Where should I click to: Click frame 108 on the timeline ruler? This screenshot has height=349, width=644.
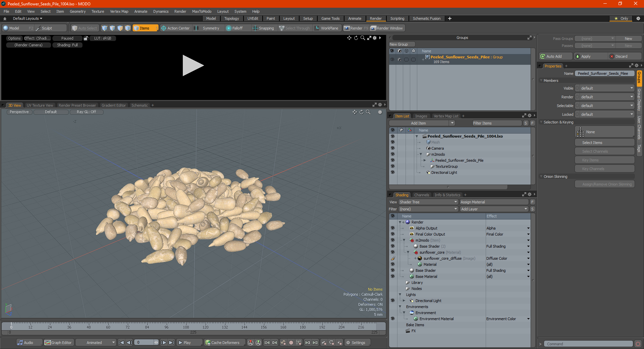coord(186,327)
